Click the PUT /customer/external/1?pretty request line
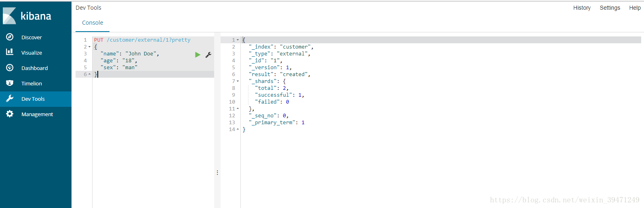Screen dimensions: 644x208 [x=142, y=40]
